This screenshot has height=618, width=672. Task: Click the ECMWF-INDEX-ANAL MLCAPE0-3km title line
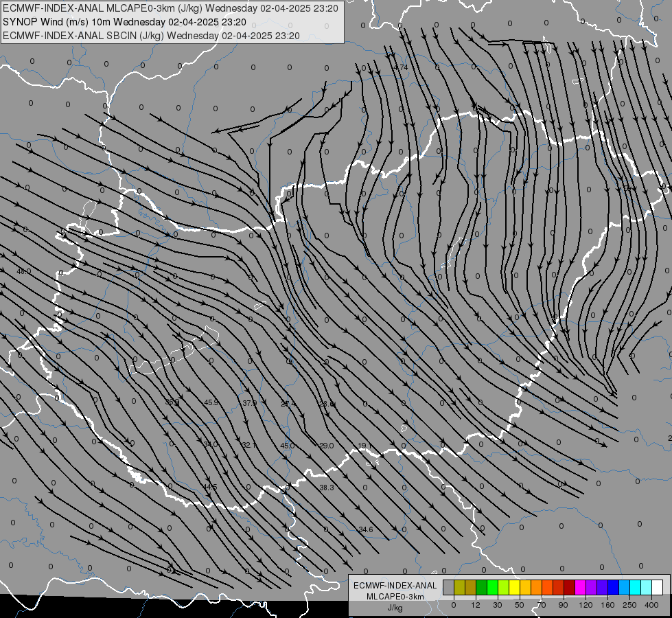pos(170,8)
